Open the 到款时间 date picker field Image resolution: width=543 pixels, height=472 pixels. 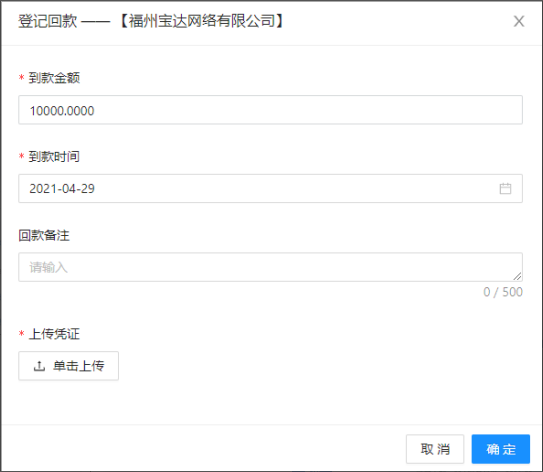[270, 188]
